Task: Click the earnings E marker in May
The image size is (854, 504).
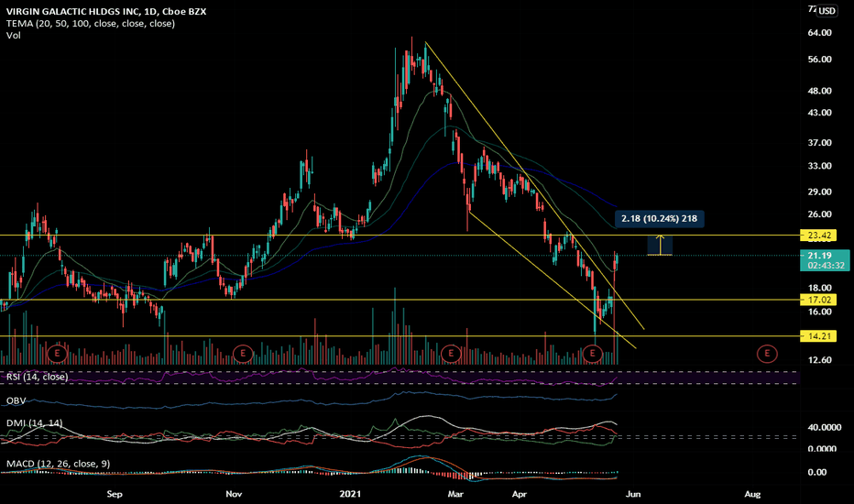Action: pos(592,354)
